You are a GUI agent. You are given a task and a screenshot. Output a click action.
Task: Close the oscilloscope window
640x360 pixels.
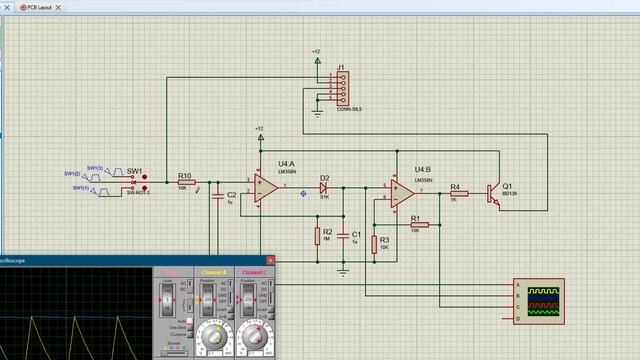tap(271, 260)
